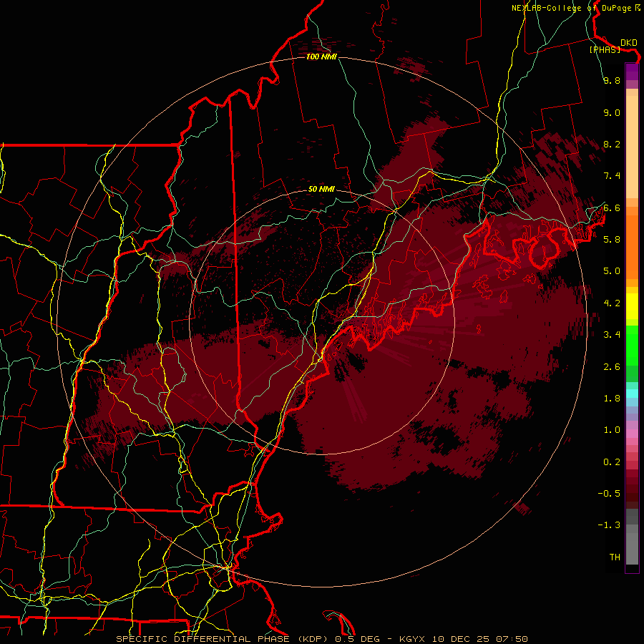Click the 2.6 value on the color scale

(612, 366)
